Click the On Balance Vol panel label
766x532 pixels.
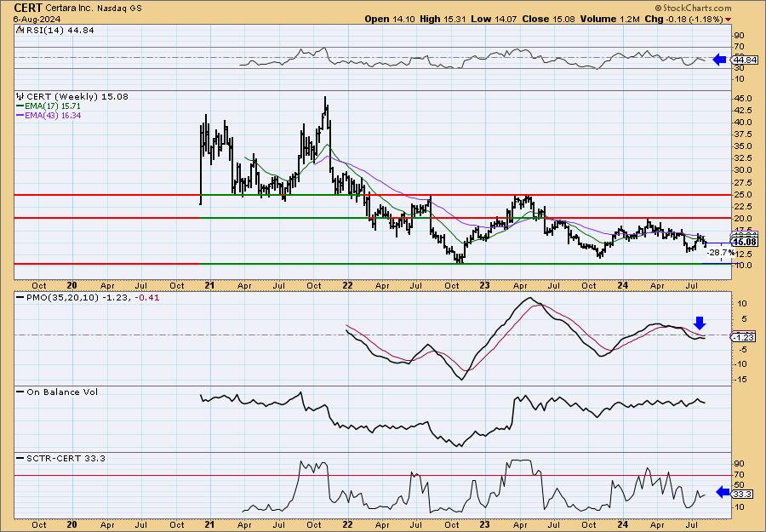tap(62, 392)
